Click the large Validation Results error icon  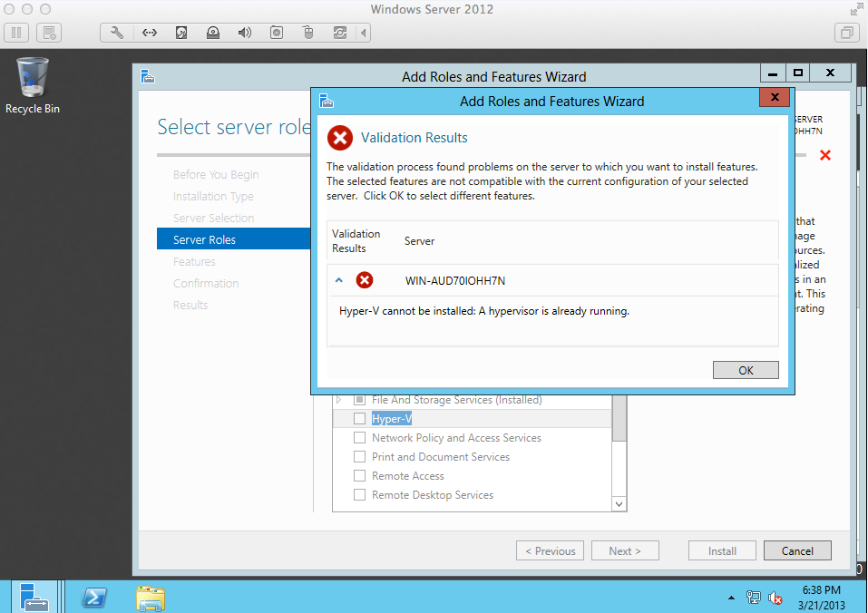pyautogui.click(x=340, y=138)
